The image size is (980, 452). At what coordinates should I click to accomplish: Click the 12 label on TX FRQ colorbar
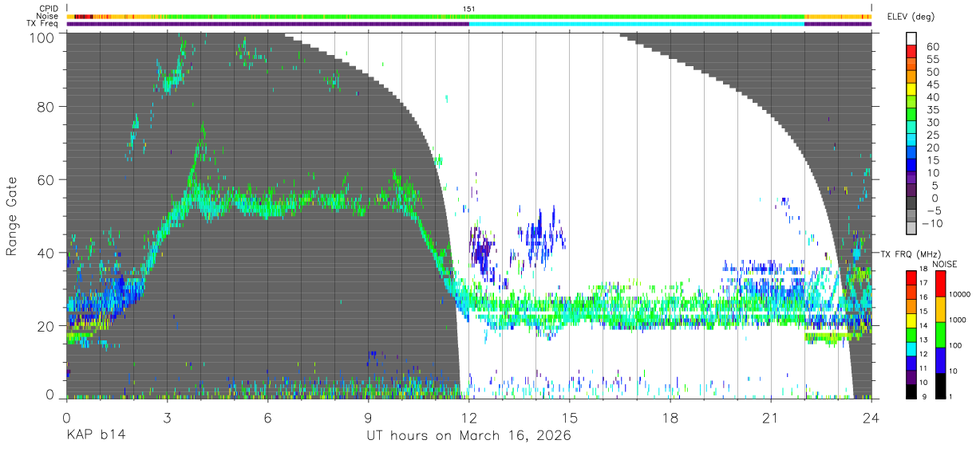pyautogui.click(x=923, y=354)
